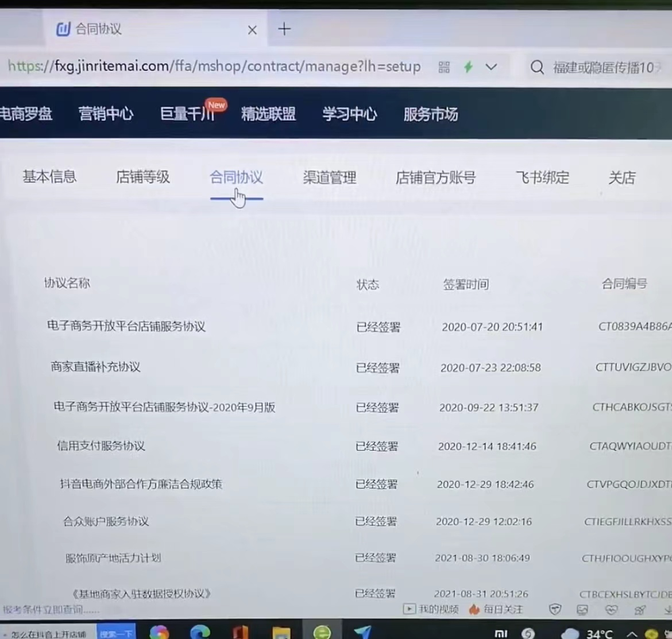
Task: Click 已经签署 status for 商家直播补充协议
Action: (377, 367)
